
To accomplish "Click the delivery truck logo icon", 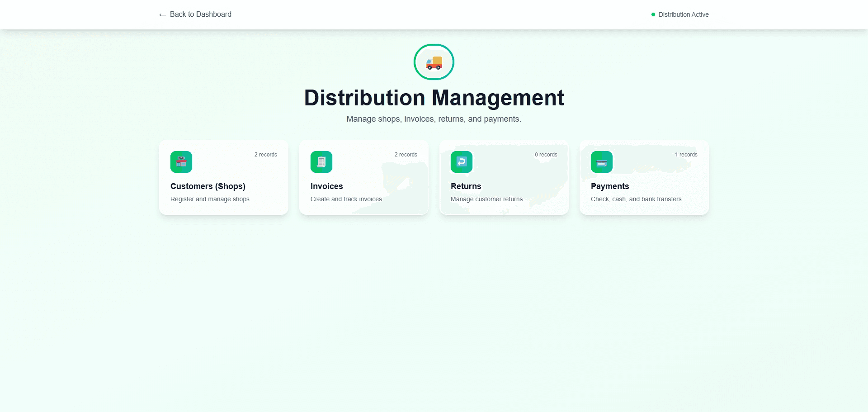I will (x=433, y=62).
